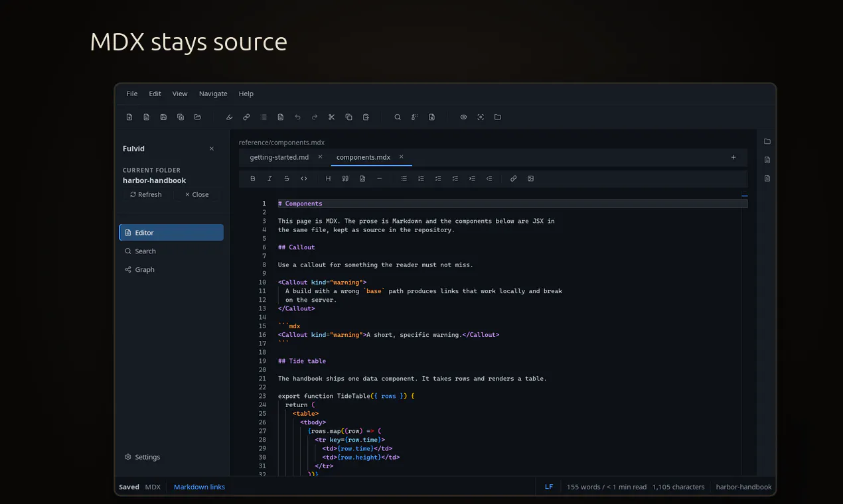Click the '155 words / < 1 min read' status
Screen dimensions: 843x504
pyautogui.click(x=607, y=487)
